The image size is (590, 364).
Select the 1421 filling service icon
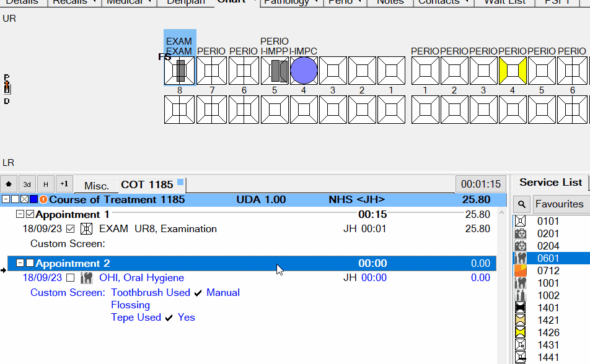(x=521, y=321)
